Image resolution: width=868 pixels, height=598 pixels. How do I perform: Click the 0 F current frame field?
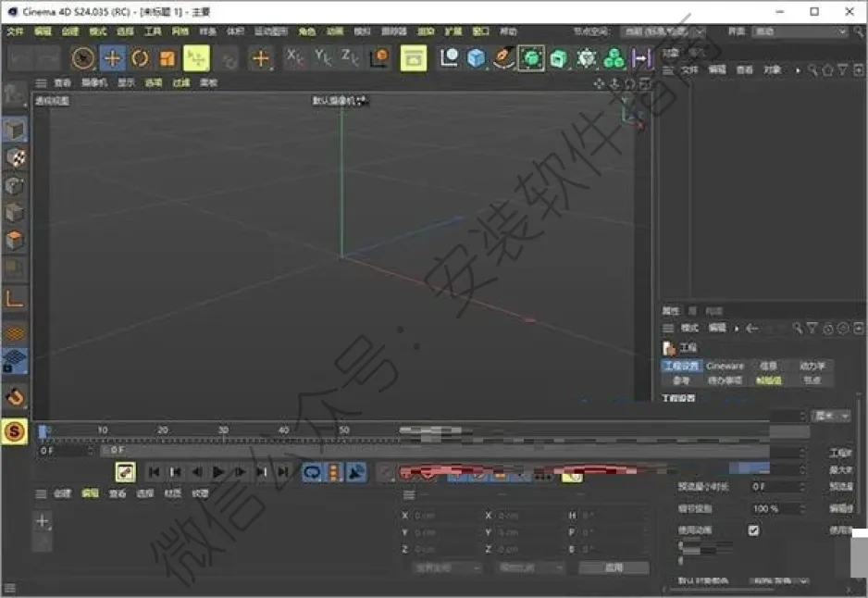point(65,451)
